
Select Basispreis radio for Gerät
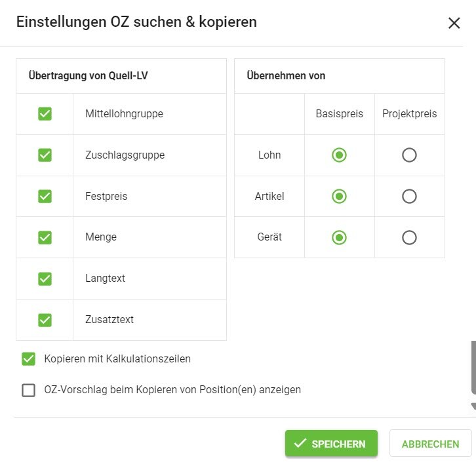[x=339, y=237]
